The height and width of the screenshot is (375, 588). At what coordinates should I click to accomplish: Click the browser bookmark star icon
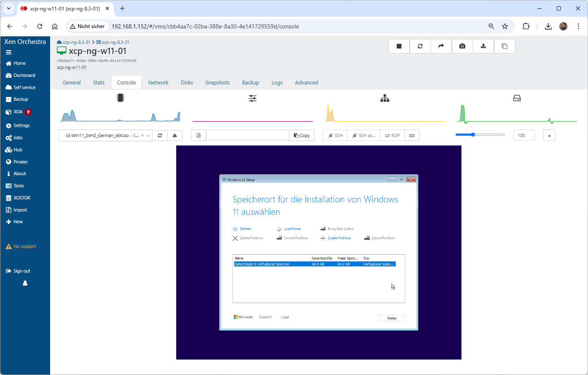[x=505, y=26]
